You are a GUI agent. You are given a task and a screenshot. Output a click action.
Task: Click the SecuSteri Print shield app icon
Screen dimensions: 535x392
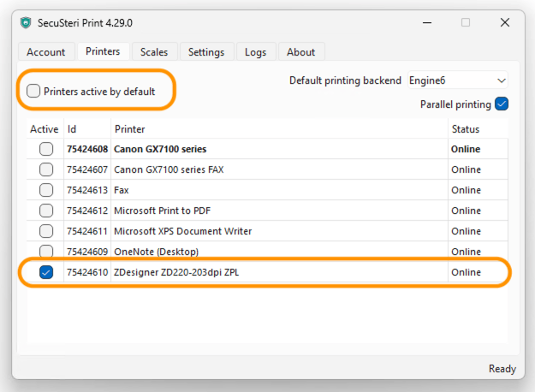click(x=26, y=23)
